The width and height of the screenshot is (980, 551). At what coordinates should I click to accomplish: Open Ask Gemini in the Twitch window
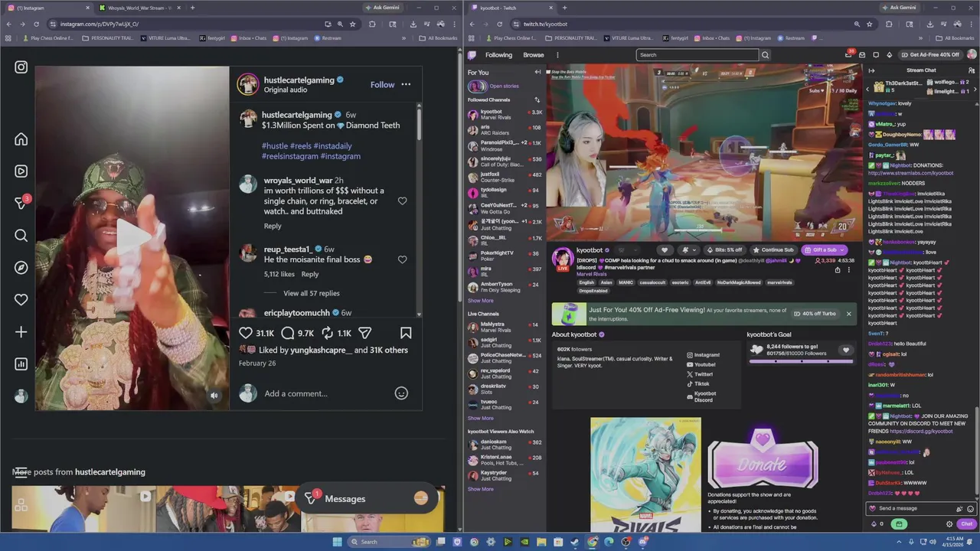898,8
